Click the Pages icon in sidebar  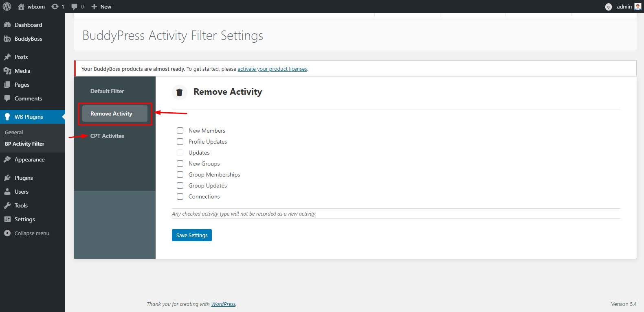coord(7,85)
